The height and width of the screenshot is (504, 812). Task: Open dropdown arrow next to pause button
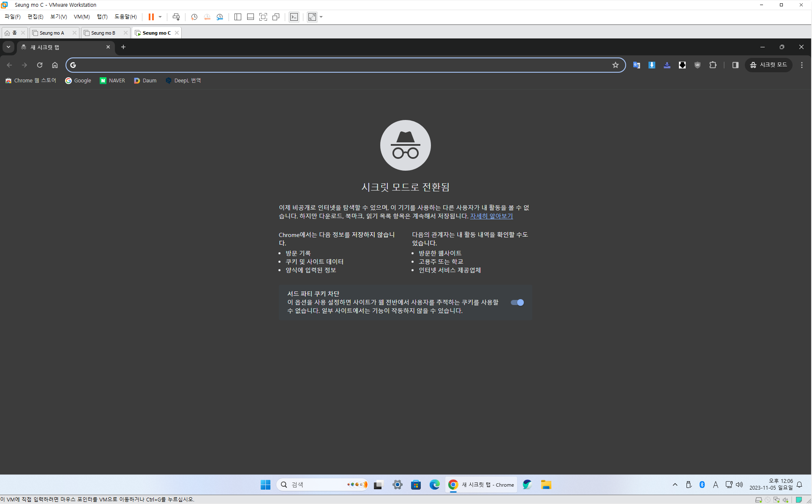coord(160,17)
